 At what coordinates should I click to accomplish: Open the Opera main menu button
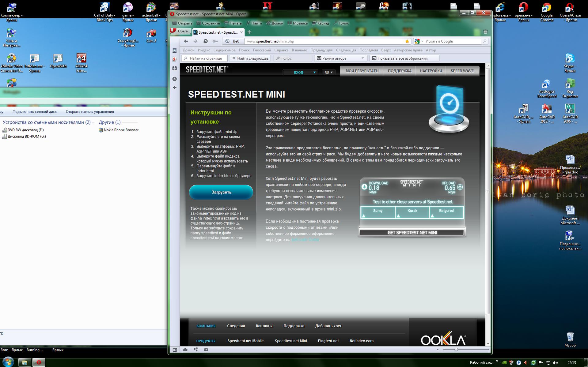180,31
